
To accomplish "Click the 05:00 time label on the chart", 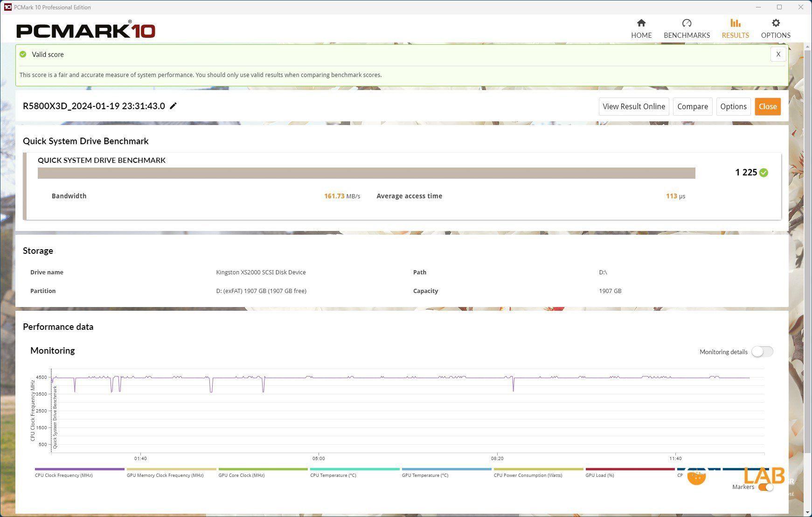I will click(319, 458).
